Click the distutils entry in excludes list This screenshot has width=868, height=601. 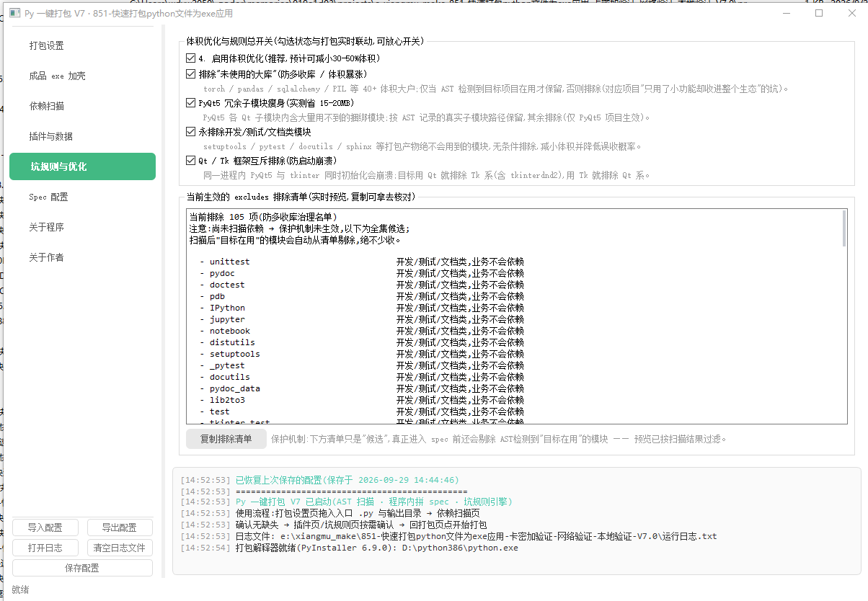[362, 342]
